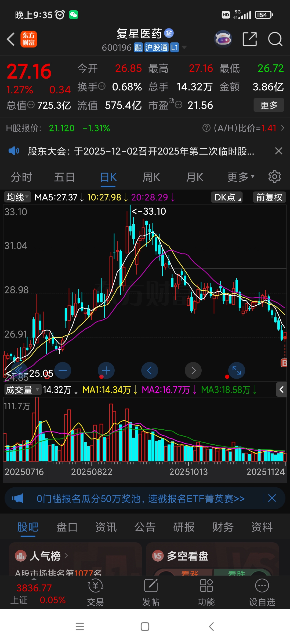Tap Android recent apps menu button
The image size is (290, 644).
tap(80, 627)
